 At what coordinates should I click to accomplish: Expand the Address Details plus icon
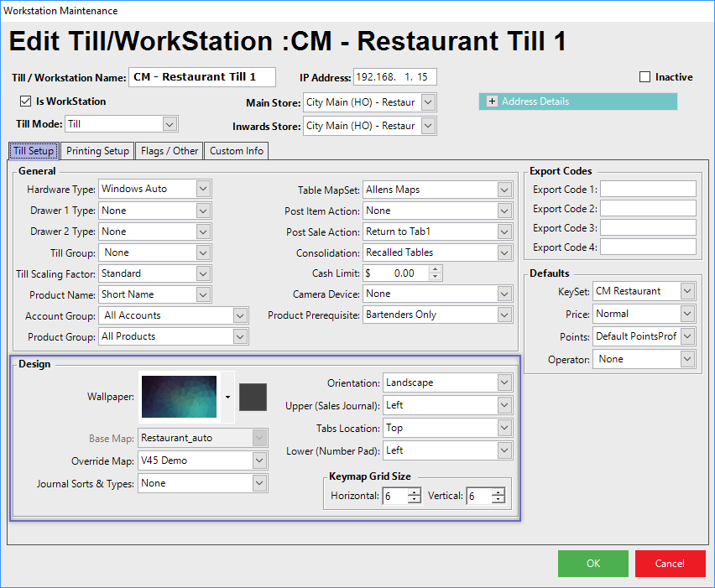click(x=492, y=101)
